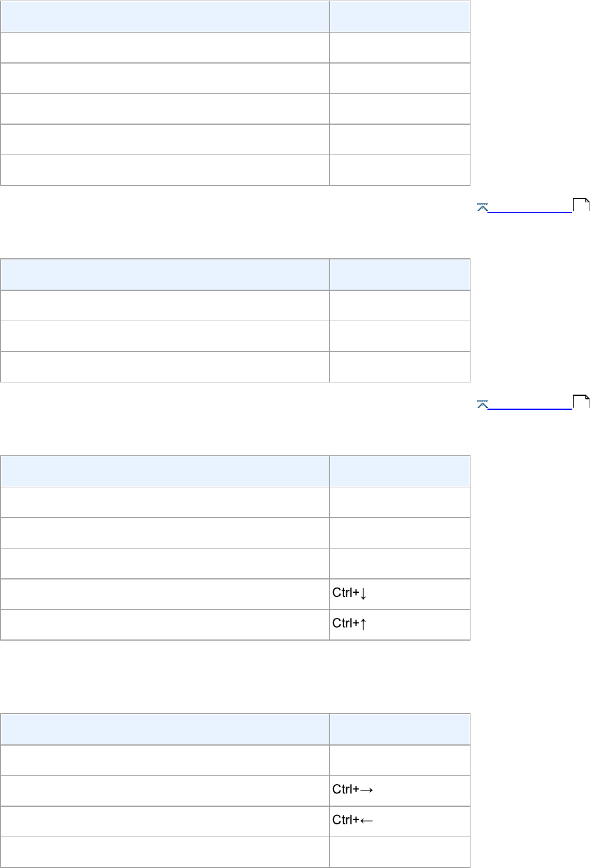
Task: Click the wide blue header cell of the first table
Action: pyautogui.click(x=165, y=16)
